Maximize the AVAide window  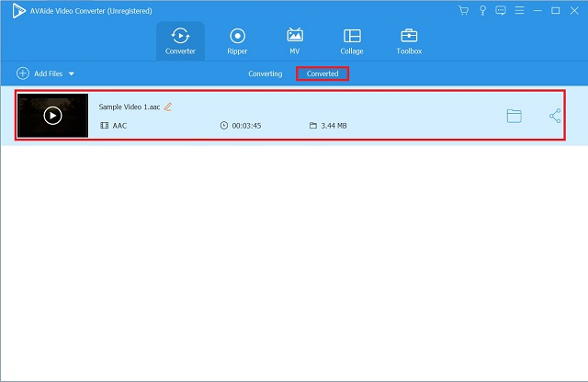click(556, 10)
